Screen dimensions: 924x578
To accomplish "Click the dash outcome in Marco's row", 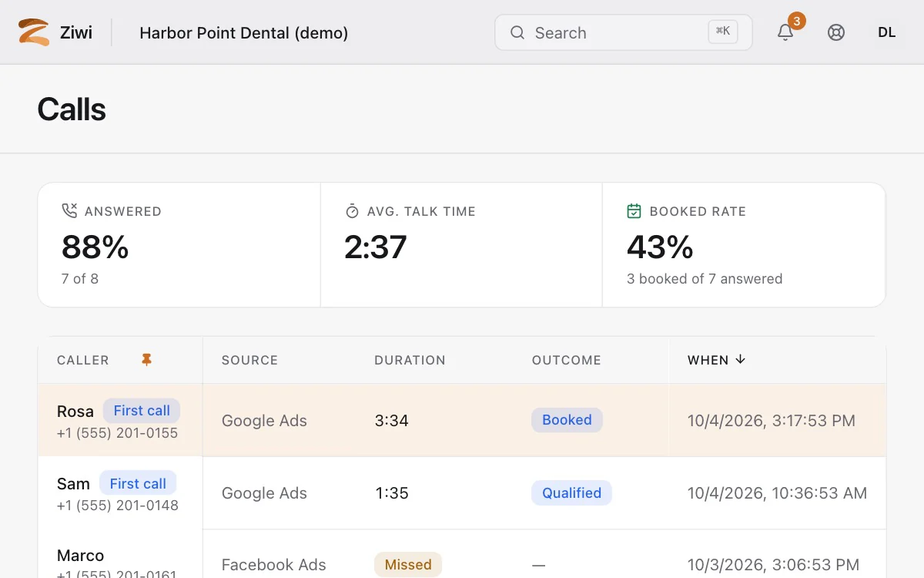I will (x=538, y=566).
